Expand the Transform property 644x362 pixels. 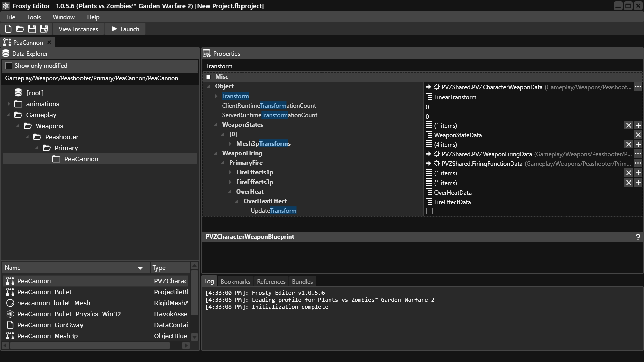[x=216, y=96]
